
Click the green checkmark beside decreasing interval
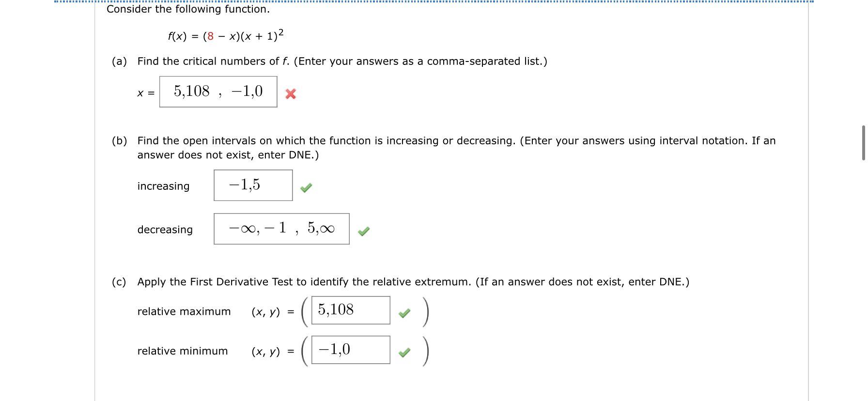point(364,231)
